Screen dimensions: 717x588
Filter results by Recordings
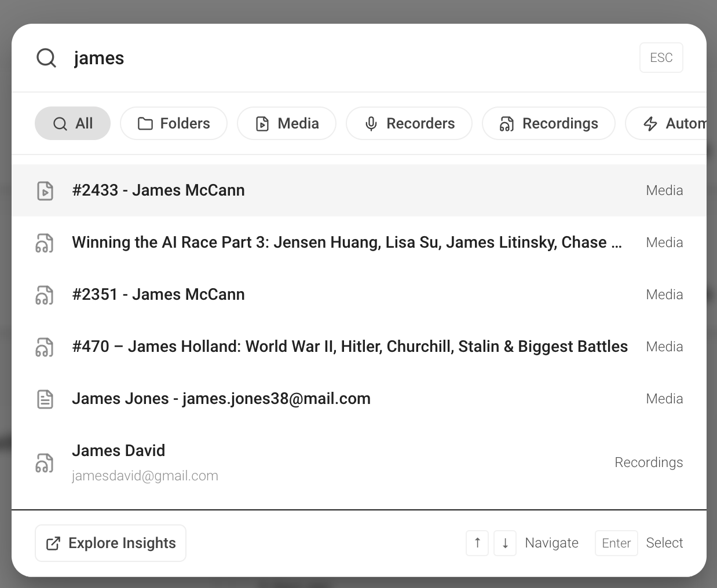point(548,123)
